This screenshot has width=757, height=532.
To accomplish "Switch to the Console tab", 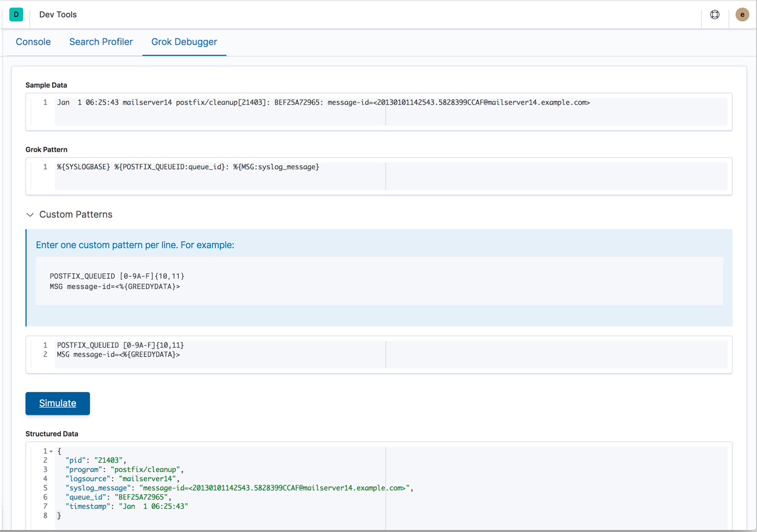I will [33, 41].
